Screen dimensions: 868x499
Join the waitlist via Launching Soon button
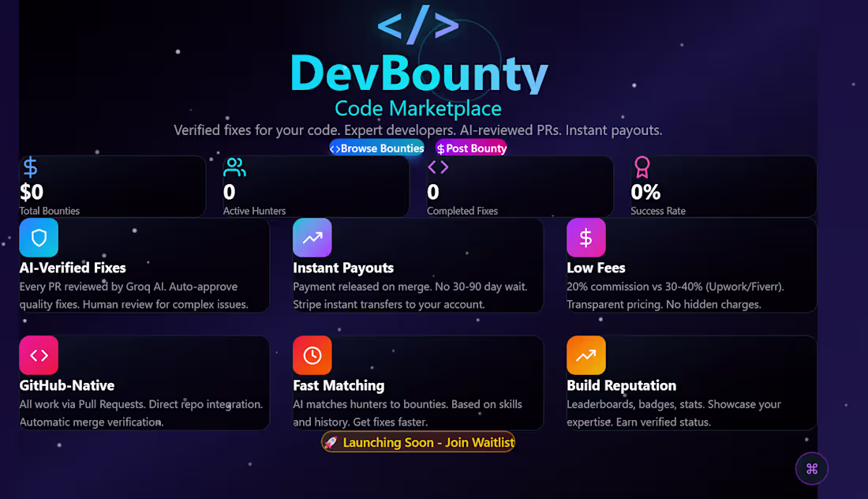418,442
